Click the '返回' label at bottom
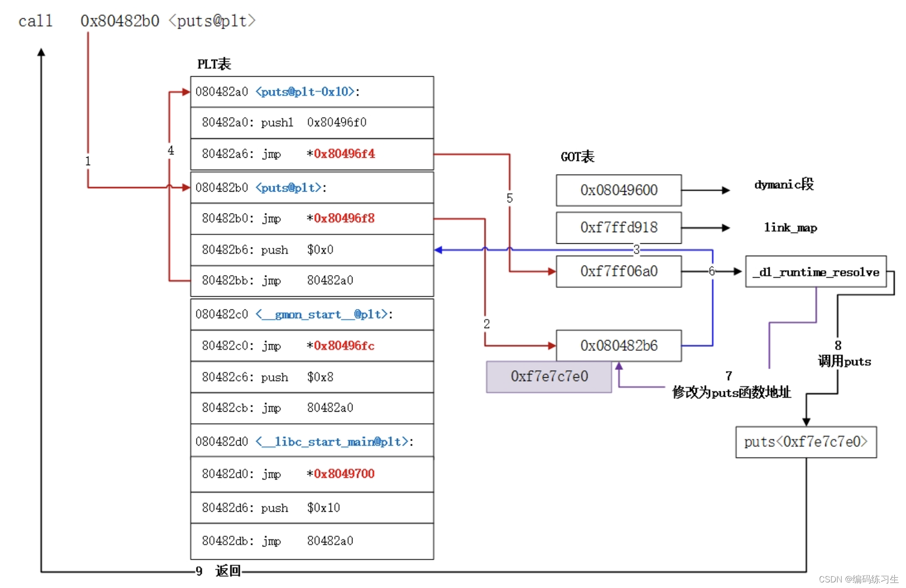906x588 pixels. click(228, 571)
